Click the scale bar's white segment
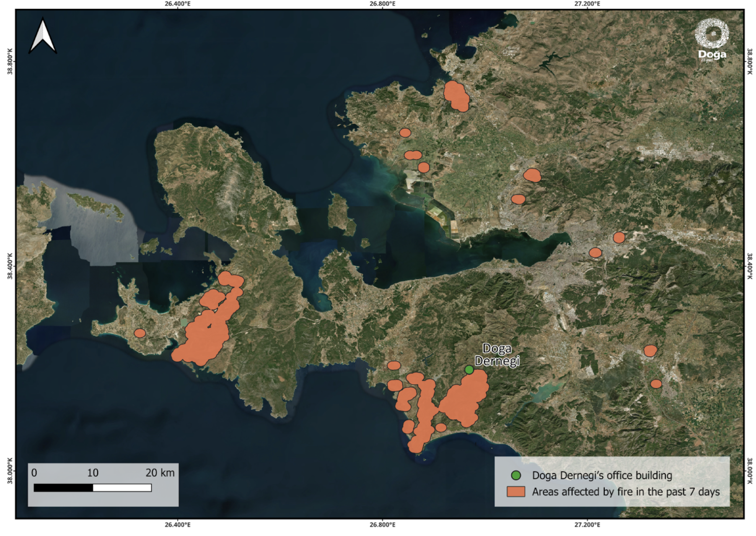This screenshot has height=536, width=756. (122, 488)
